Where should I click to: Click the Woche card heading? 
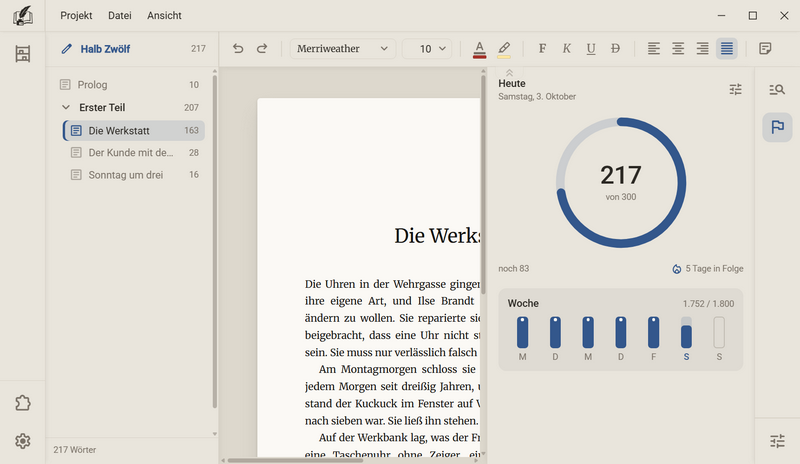523,303
